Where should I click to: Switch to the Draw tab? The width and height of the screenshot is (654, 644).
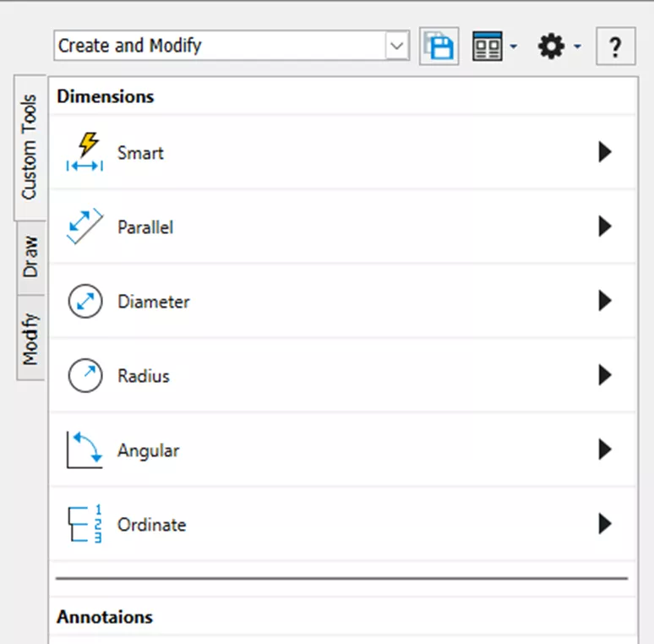point(30,258)
